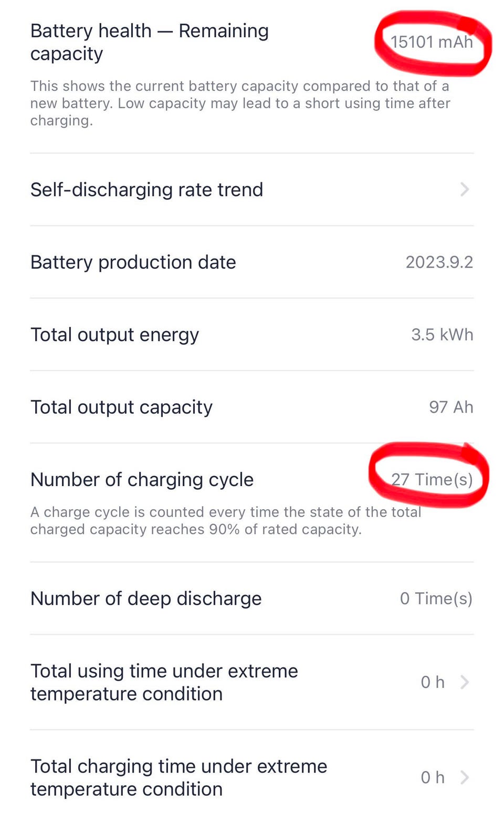Screen dimensions: 504x814
Task: Tap the charge cycle description text
Action: coord(226,520)
